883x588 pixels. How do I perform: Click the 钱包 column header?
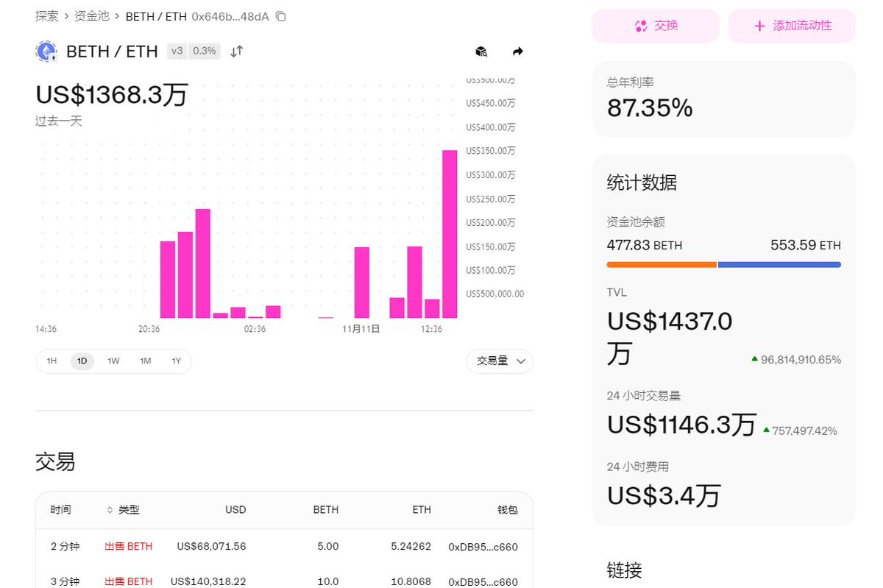(x=508, y=510)
